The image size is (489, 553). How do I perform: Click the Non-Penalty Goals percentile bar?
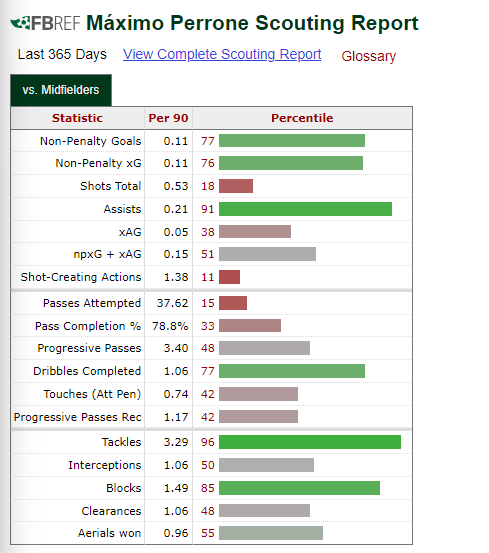pyautogui.click(x=292, y=141)
